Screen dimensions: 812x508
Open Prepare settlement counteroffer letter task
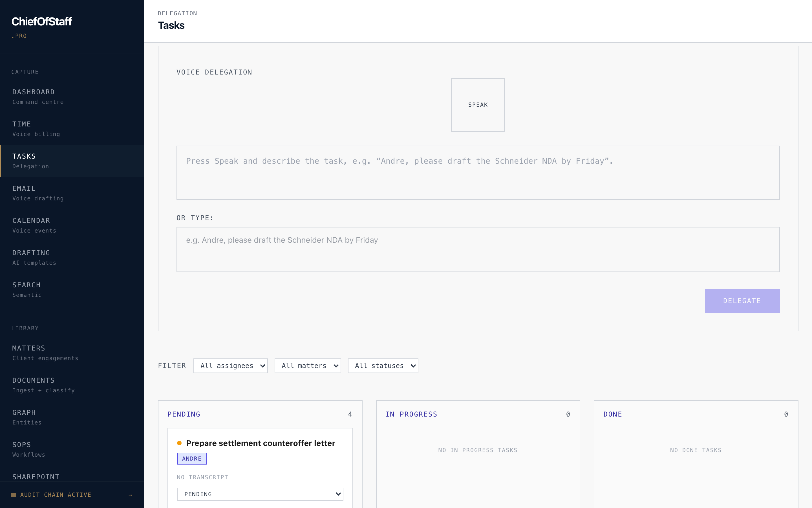pos(261,443)
